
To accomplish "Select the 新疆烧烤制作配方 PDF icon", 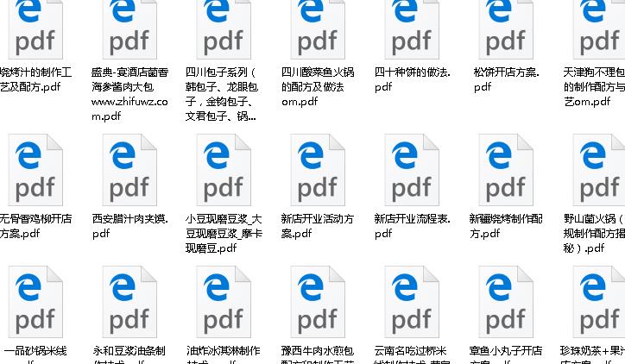I will click(506, 170).
